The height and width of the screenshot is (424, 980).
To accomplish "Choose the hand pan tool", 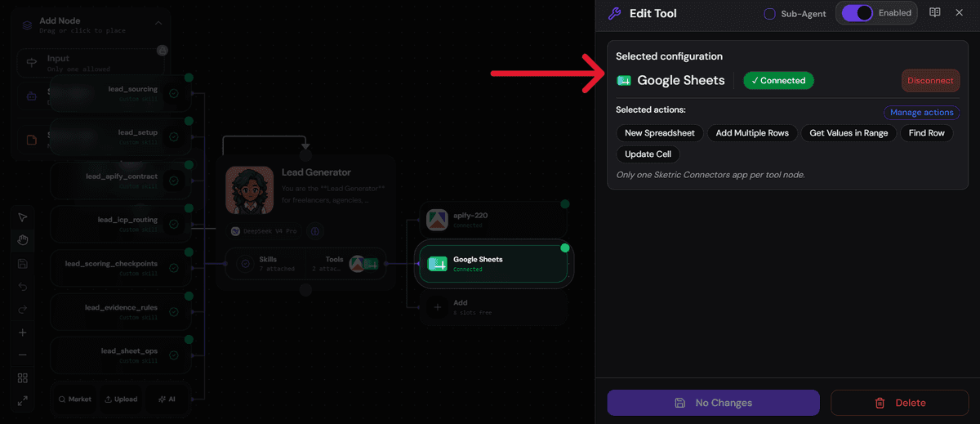I will (x=23, y=240).
